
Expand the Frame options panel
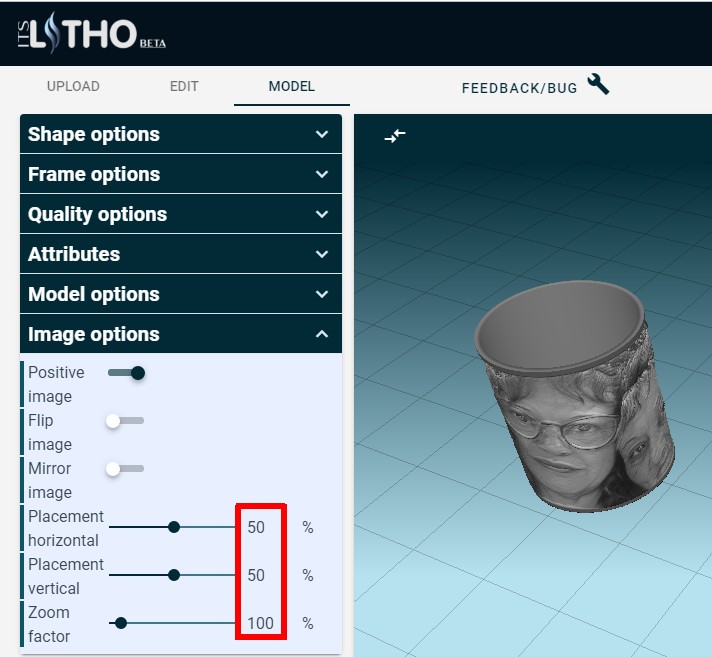(x=181, y=174)
